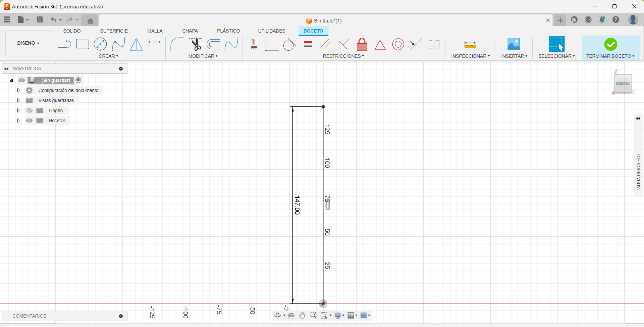Select the Circle sketch tool

(x=100, y=44)
